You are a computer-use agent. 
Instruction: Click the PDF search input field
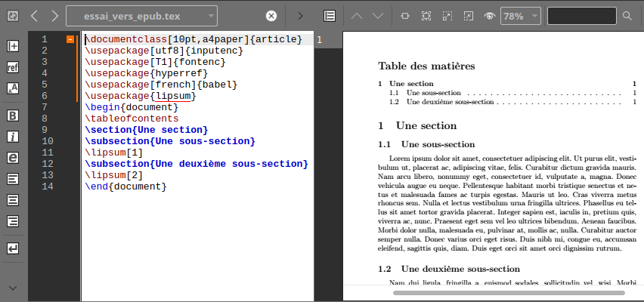(581, 15)
